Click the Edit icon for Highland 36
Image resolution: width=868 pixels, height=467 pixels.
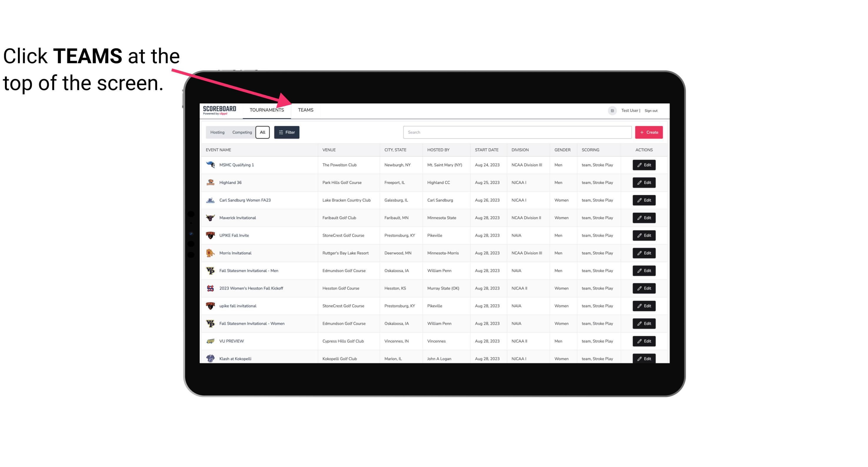pos(644,182)
